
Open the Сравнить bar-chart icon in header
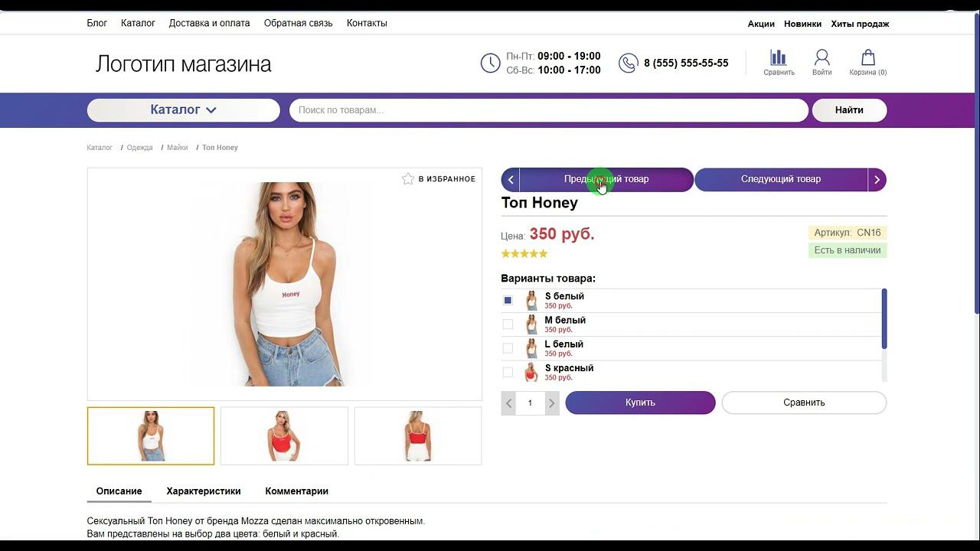coord(778,57)
